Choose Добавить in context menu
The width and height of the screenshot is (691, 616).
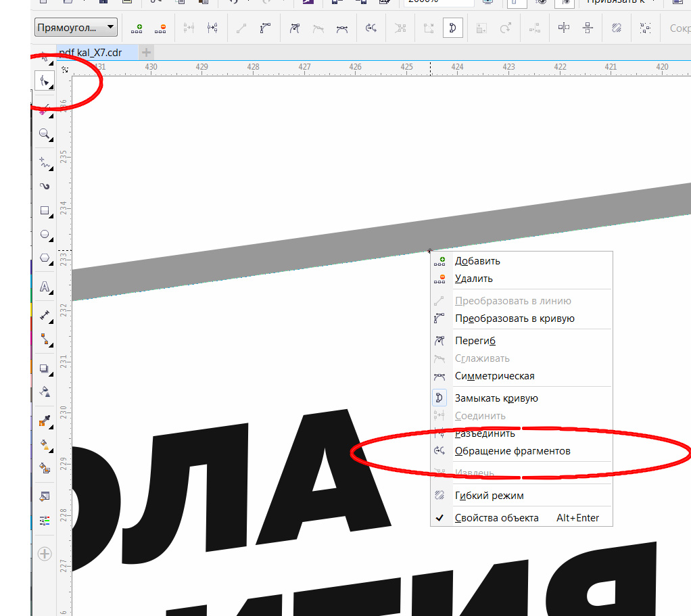[521, 261]
